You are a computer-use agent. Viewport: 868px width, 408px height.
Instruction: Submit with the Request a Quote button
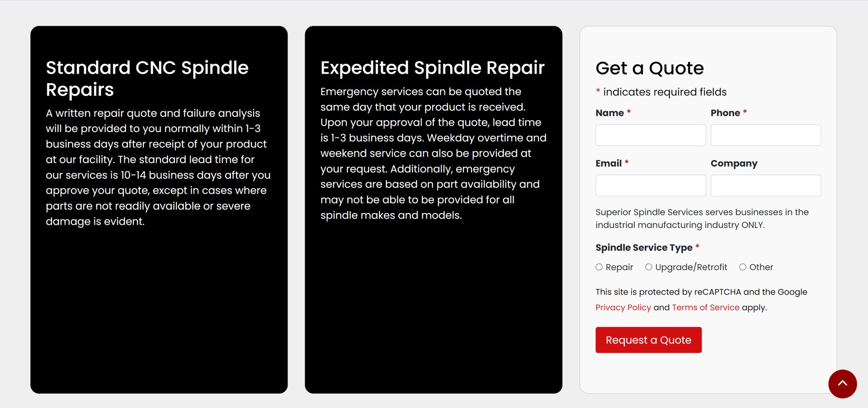tap(648, 340)
